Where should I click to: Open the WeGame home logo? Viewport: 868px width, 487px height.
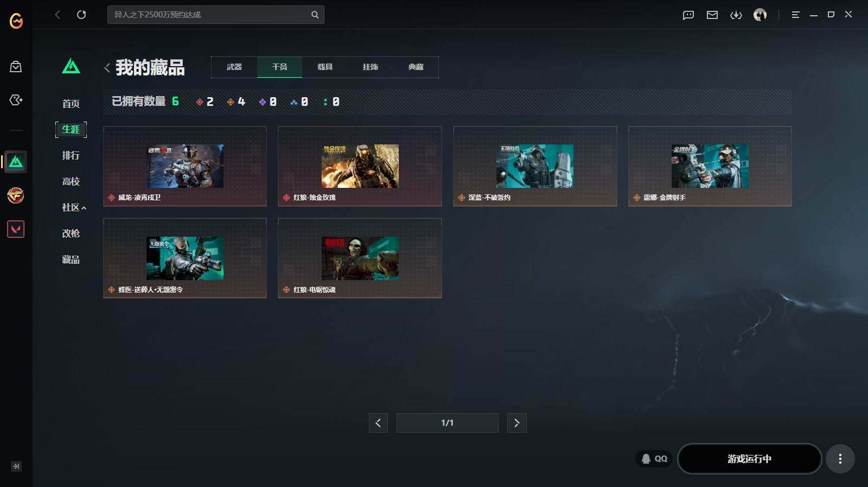[x=16, y=21]
